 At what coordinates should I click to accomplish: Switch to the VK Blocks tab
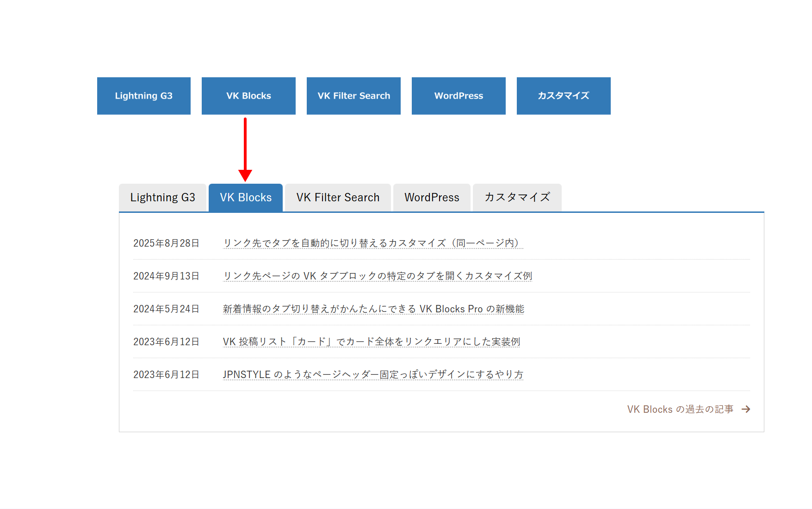(x=246, y=197)
